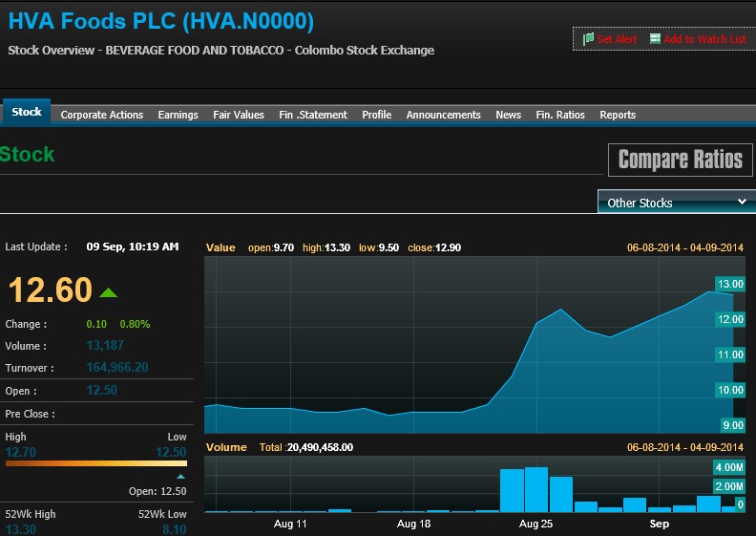The height and width of the screenshot is (536, 756).
Task: Click the last price 12.60
Action: click(x=51, y=289)
